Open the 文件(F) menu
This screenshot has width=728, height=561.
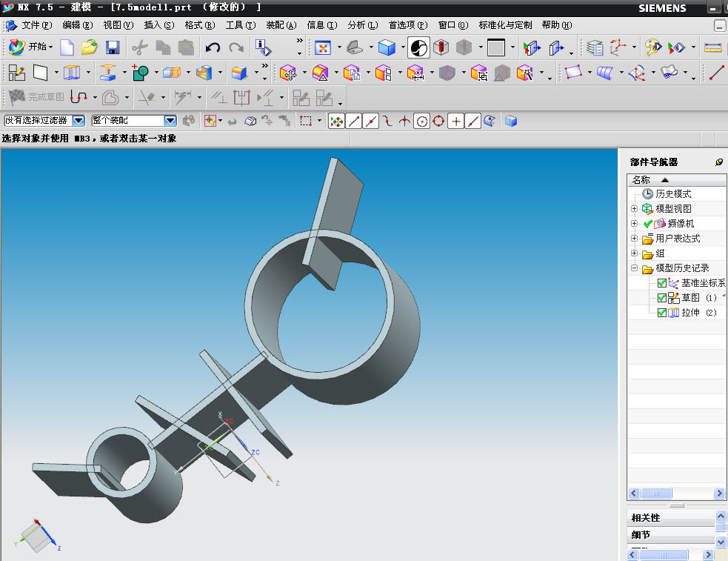coord(36,25)
